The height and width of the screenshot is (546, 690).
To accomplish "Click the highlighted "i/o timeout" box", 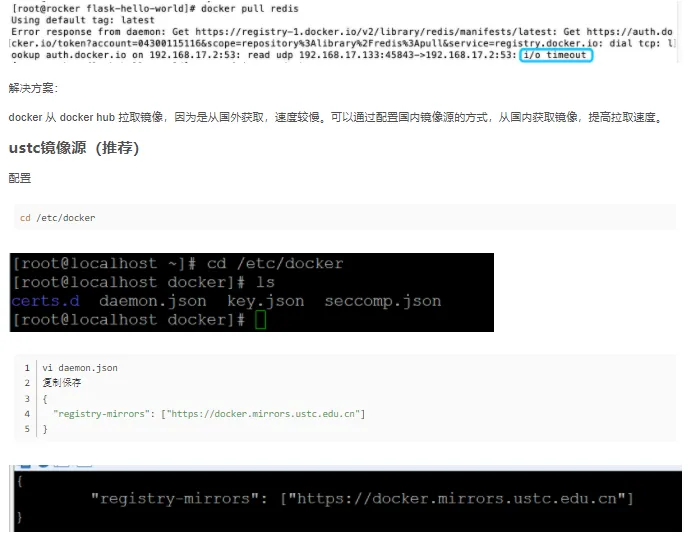I will pos(556,55).
